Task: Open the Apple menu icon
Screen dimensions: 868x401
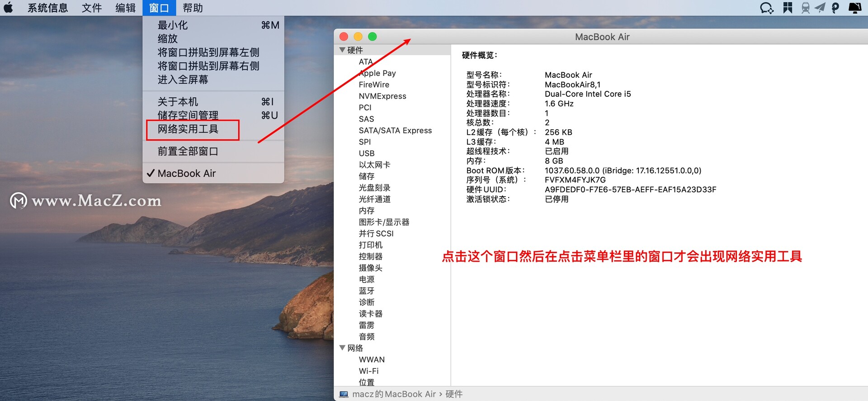Action: point(8,8)
